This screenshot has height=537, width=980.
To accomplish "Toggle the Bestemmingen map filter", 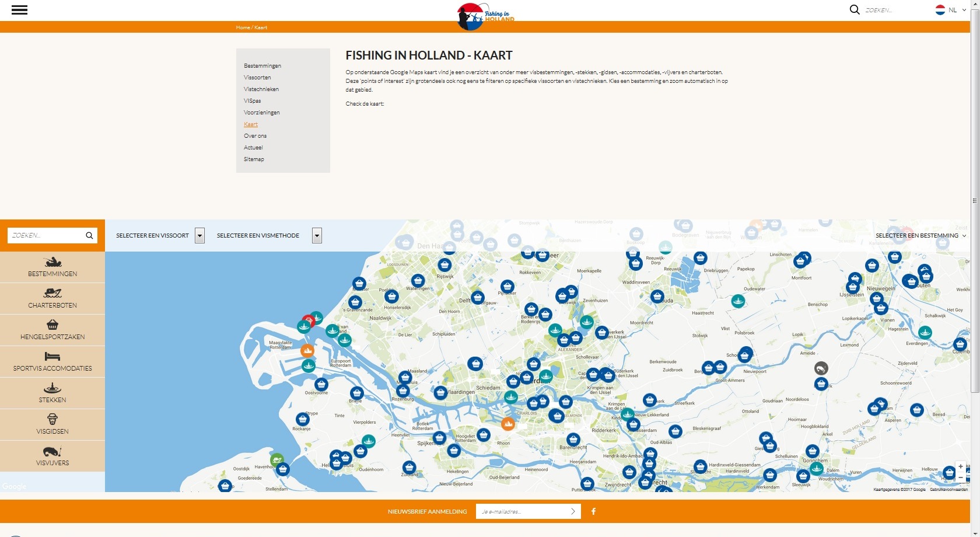I will (x=52, y=267).
